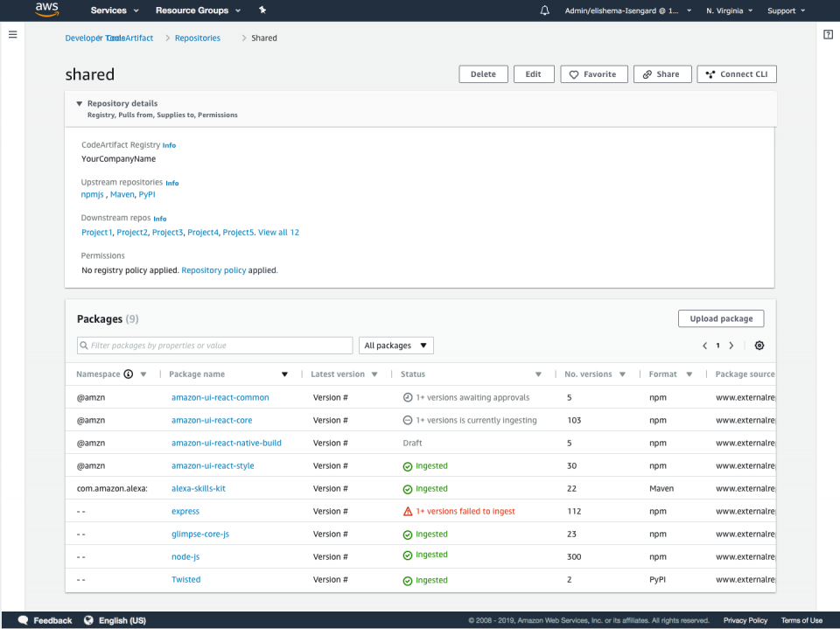
Task: Open the notifications bell
Action: coord(544,10)
